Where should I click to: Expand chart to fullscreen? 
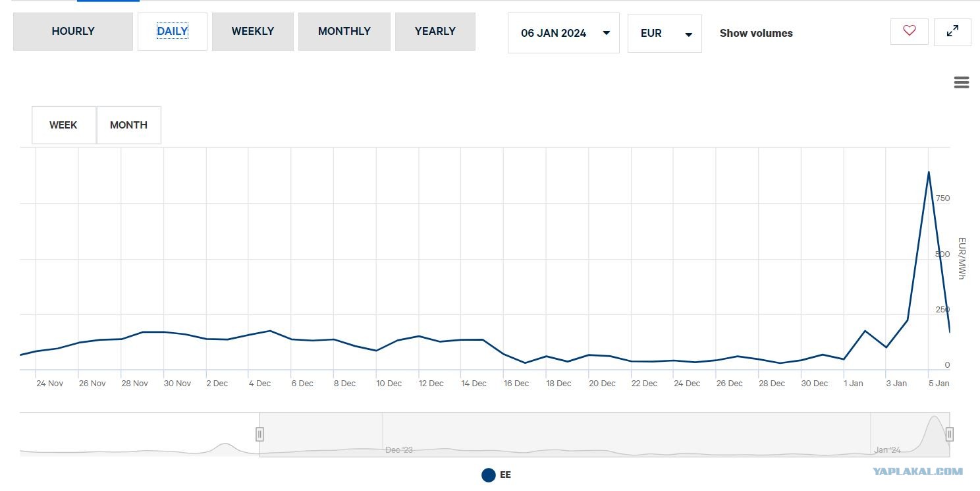[952, 32]
